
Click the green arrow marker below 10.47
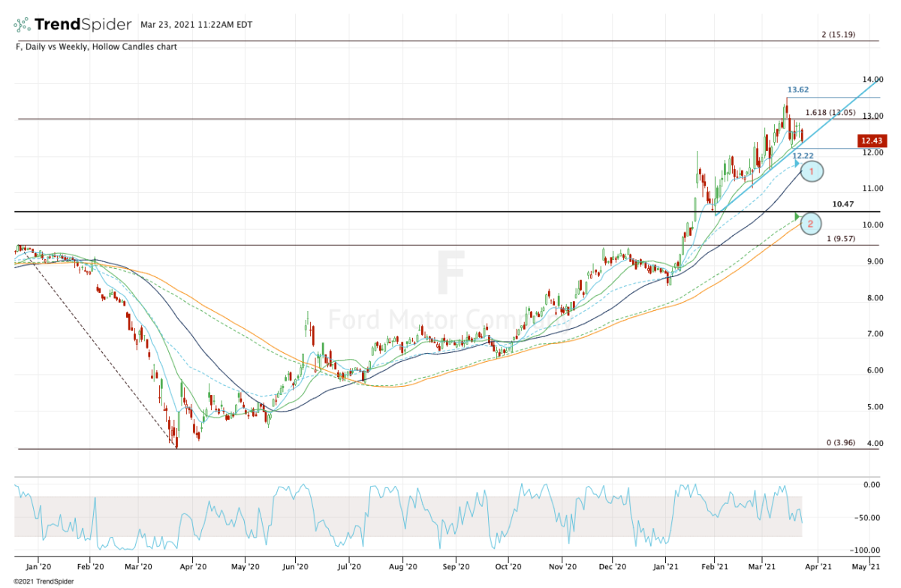[x=797, y=217]
